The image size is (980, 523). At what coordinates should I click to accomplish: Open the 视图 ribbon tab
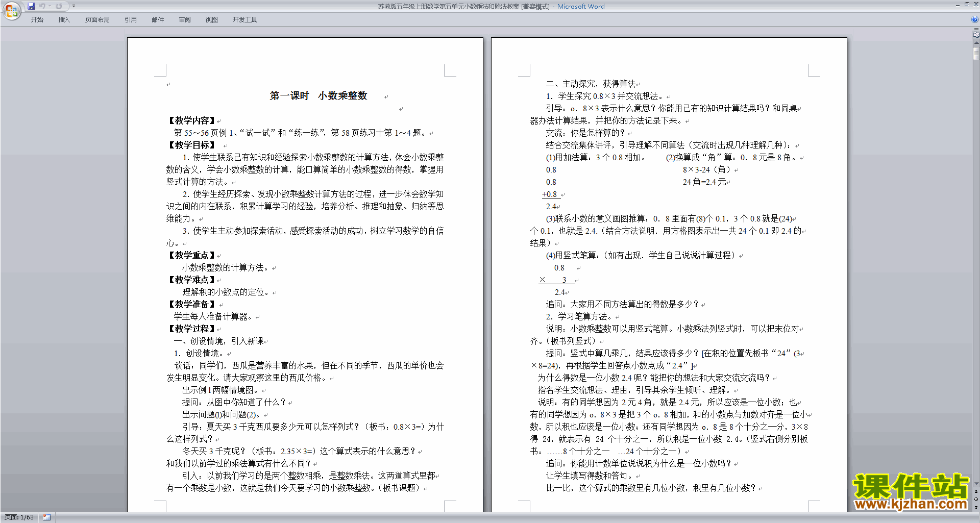212,20
